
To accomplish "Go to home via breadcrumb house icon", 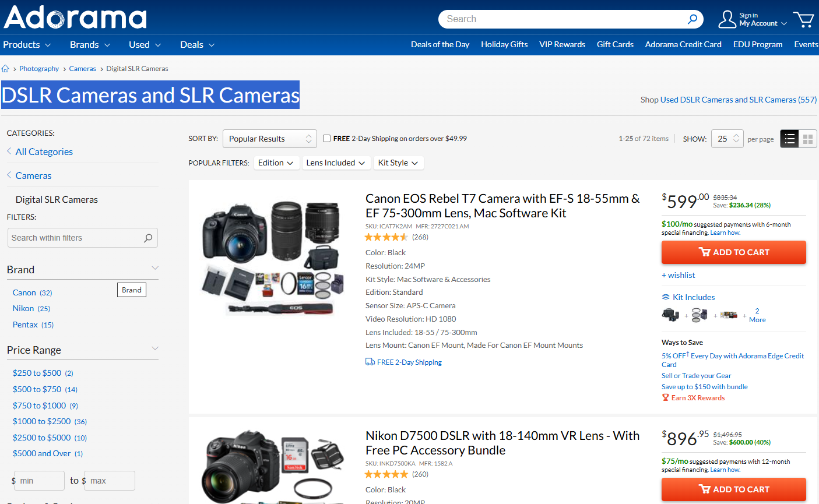I will point(5,69).
